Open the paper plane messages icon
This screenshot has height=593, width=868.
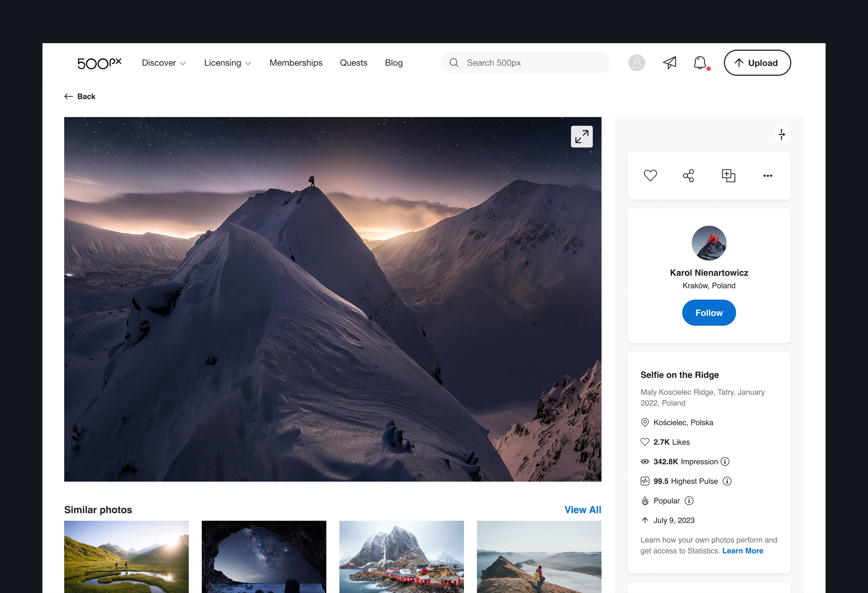[x=669, y=63]
